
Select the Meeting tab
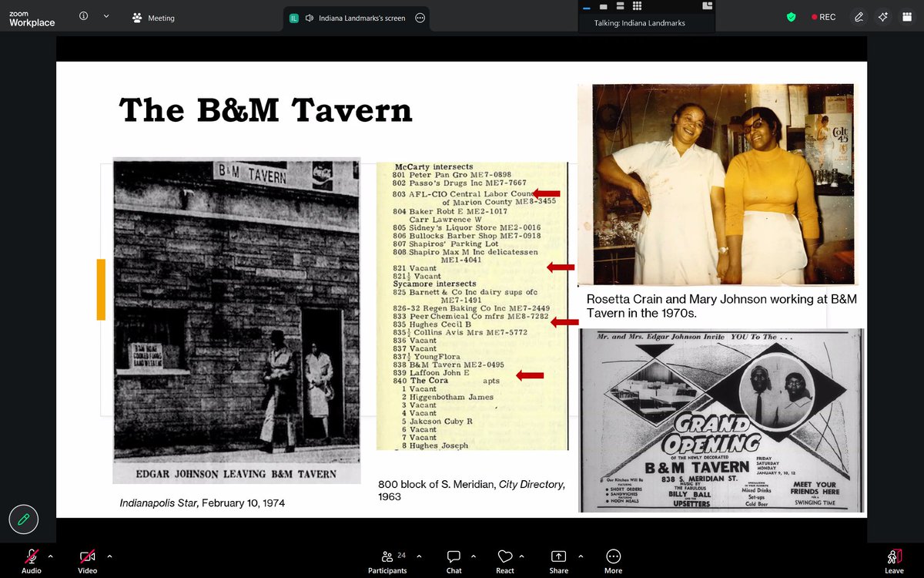pos(153,18)
